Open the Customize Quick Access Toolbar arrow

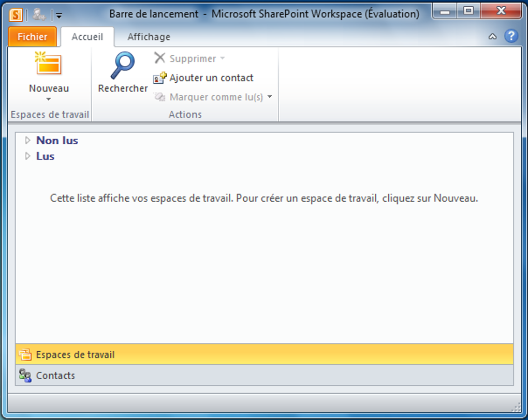pyautogui.click(x=59, y=15)
